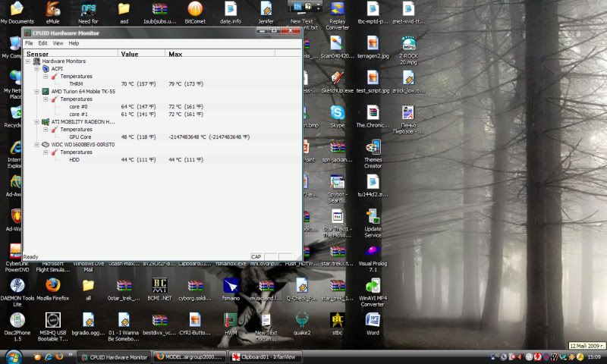Collapse the AMD Turion 64 Mobile node
The width and height of the screenshot is (607, 364).
(x=36, y=91)
